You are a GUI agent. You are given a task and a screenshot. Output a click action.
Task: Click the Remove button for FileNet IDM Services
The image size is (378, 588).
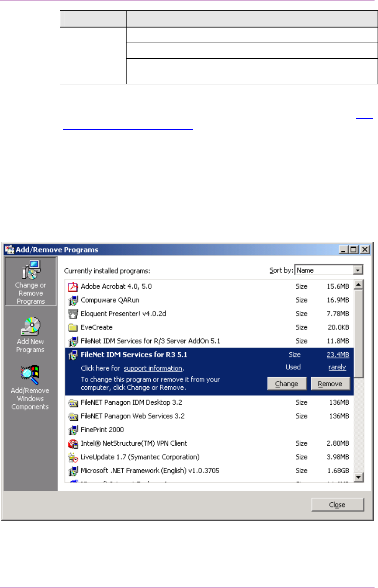(331, 384)
